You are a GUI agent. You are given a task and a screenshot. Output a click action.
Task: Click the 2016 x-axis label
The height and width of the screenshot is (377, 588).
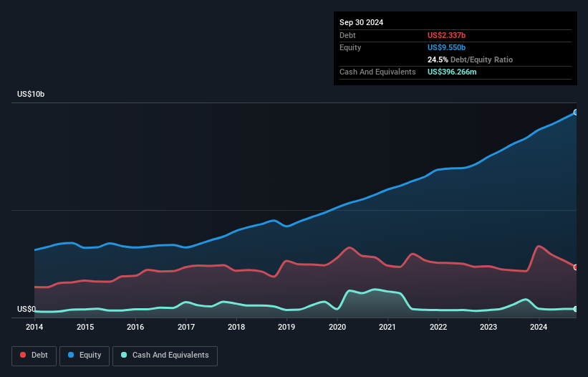135,327
